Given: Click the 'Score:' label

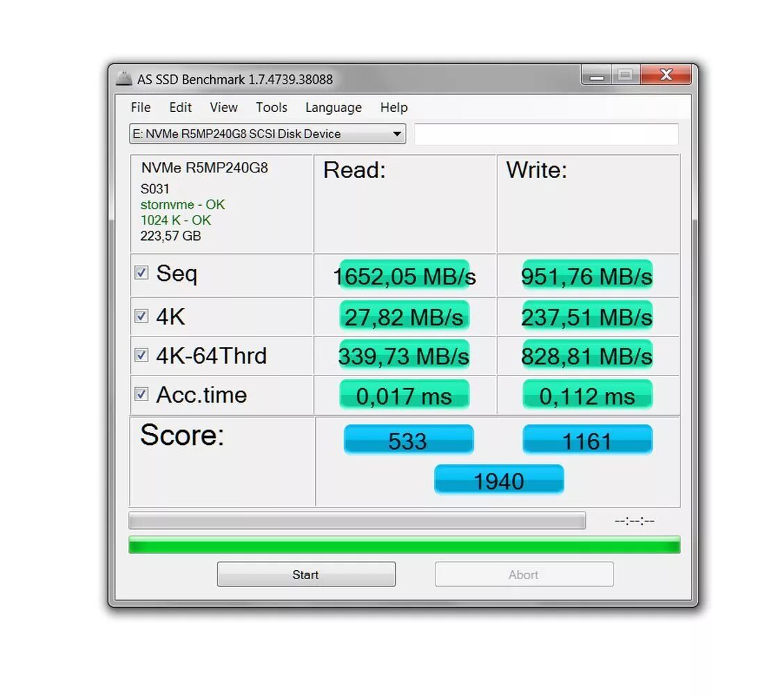Looking at the screenshot, I should click(182, 435).
